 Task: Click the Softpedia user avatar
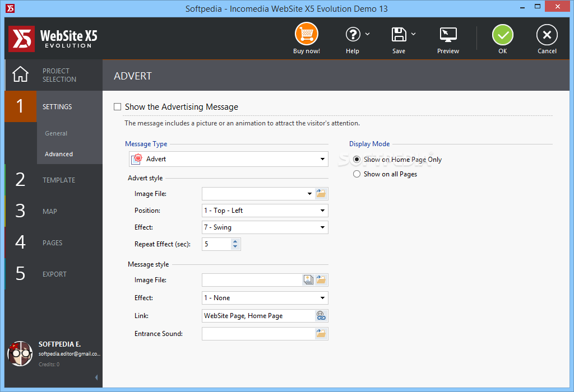[x=20, y=353]
